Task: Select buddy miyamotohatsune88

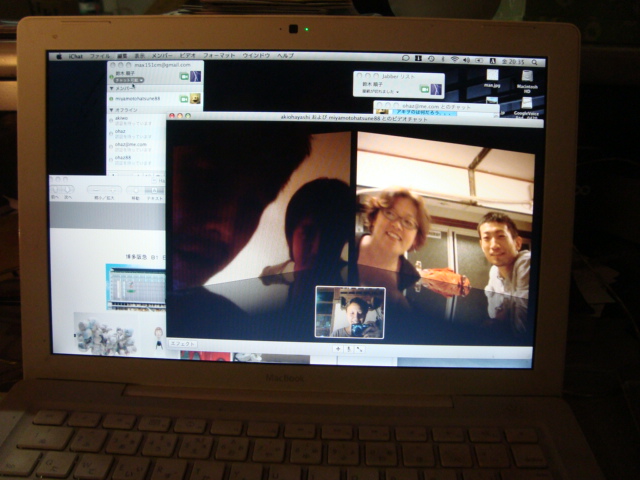Action: click(155, 99)
